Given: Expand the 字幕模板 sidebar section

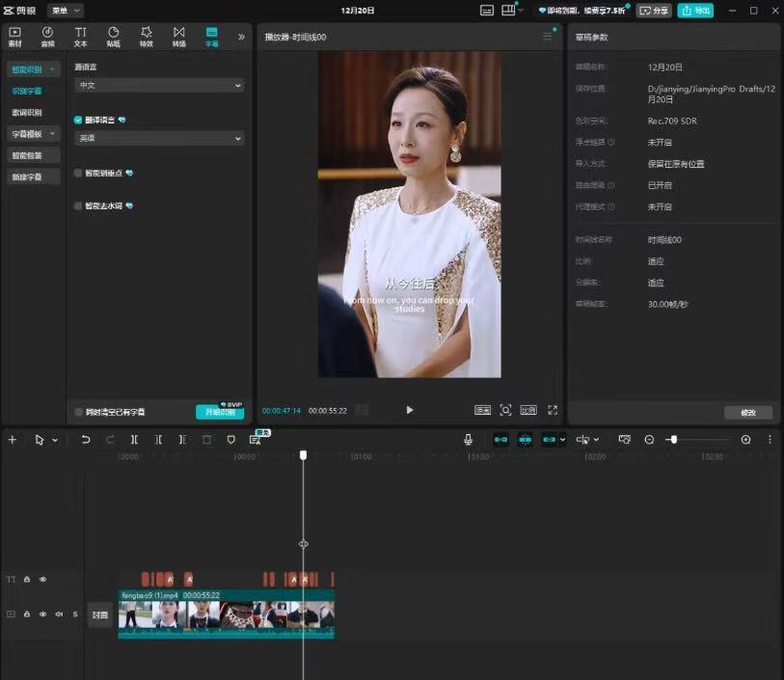Looking at the screenshot, I should [34, 134].
